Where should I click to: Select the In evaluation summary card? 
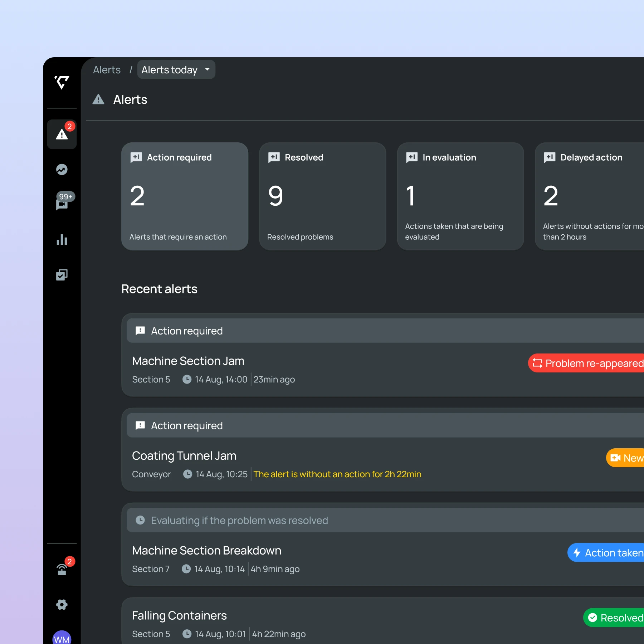point(460,196)
